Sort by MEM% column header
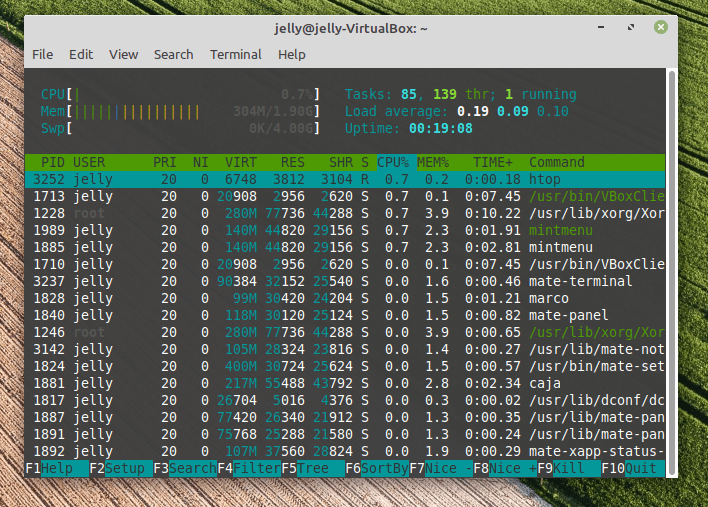The width and height of the screenshot is (708, 507). pyautogui.click(x=433, y=162)
